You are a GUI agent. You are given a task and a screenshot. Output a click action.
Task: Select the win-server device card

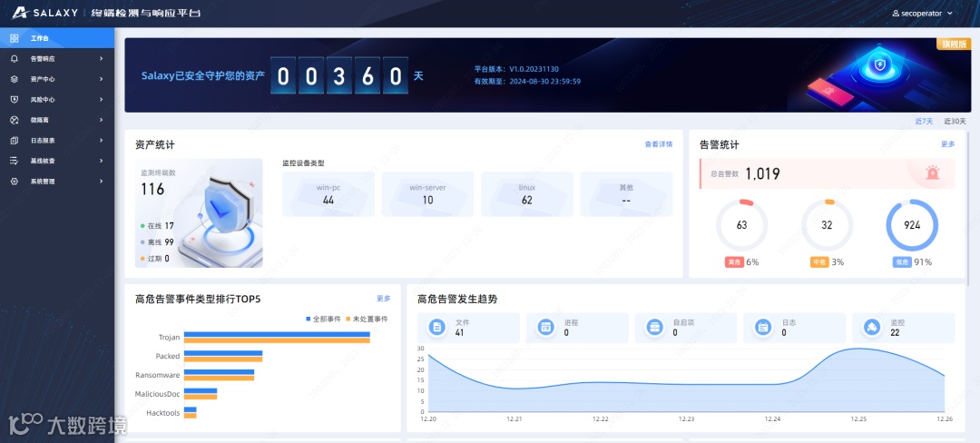[427, 193]
